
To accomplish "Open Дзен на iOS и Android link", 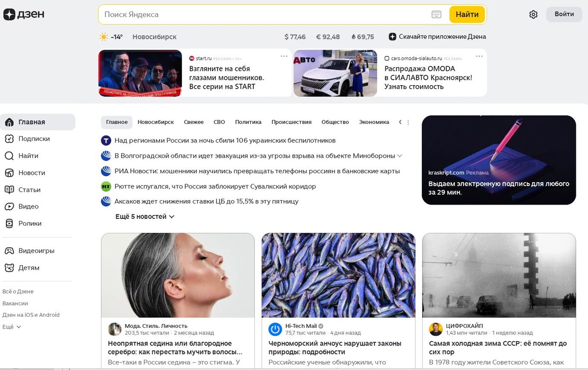I will 31,315.
